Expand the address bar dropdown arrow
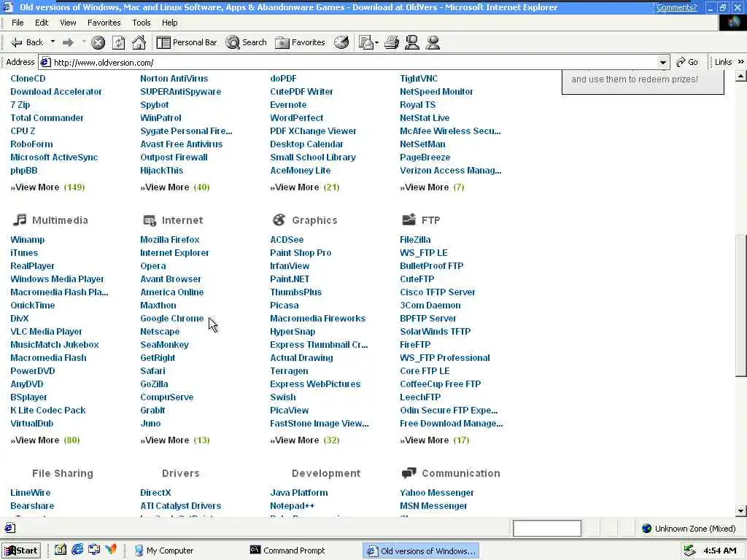The height and width of the screenshot is (560, 747). (662, 63)
